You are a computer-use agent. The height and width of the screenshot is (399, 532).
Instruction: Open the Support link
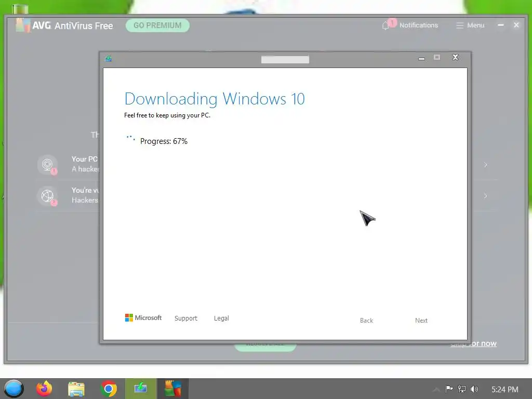pyautogui.click(x=185, y=318)
